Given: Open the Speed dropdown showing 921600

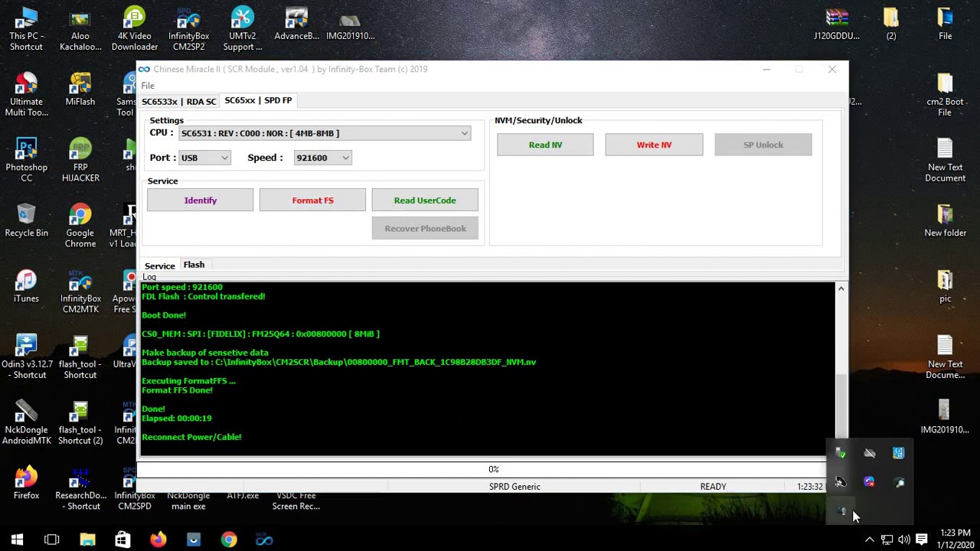Looking at the screenshot, I should click(x=322, y=158).
